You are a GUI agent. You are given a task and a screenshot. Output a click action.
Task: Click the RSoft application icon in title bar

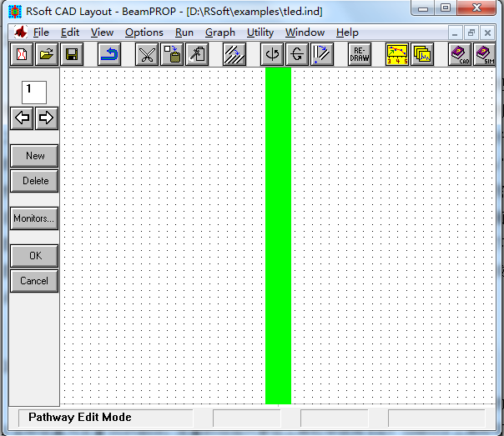pos(15,12)
